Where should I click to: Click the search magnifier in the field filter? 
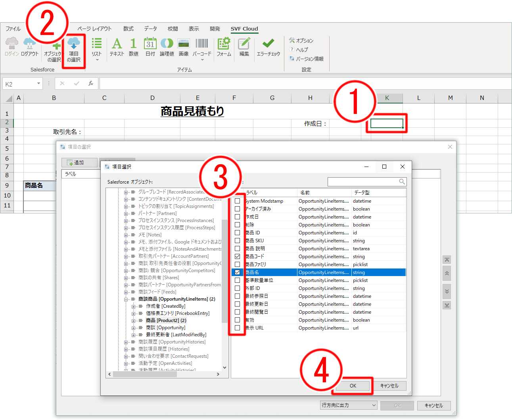point(402,182)
